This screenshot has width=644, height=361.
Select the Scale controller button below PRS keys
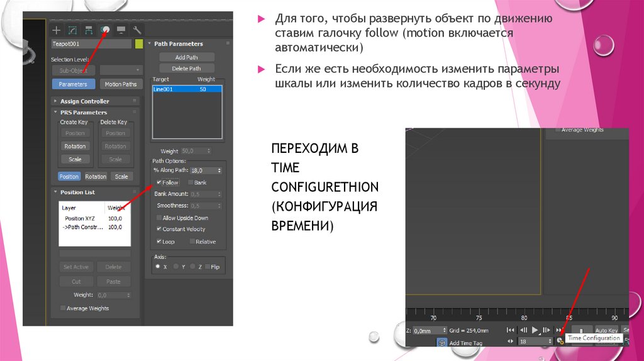tap(121, 176)
